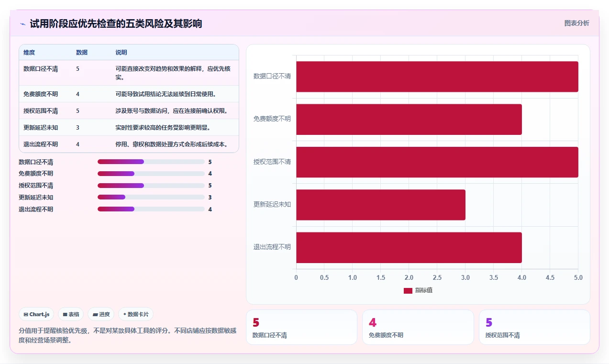609x364 pixels.
Task: Click the Chart.js chip
Action: pyautogui.click(x=37, y=314)
